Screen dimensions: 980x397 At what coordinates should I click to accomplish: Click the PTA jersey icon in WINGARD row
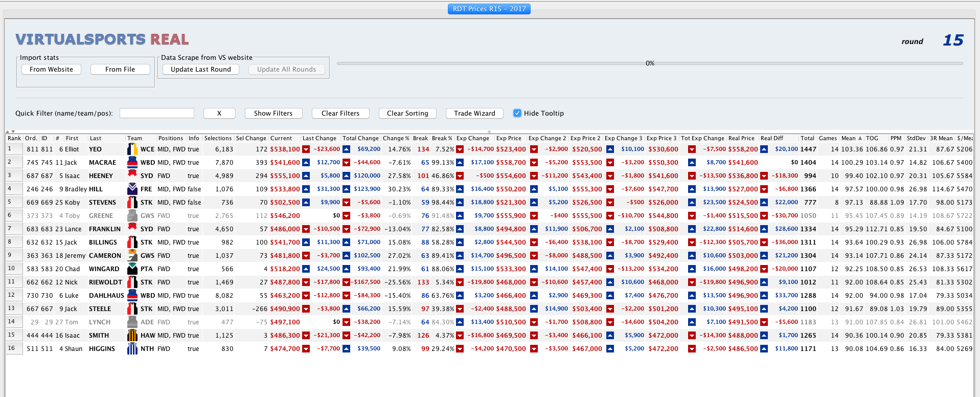pos(132,269)
